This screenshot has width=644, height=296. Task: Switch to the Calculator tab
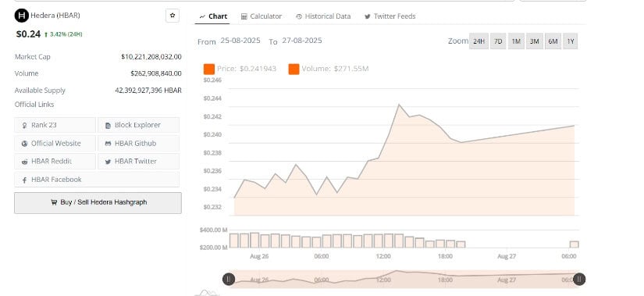click(262, 16)
